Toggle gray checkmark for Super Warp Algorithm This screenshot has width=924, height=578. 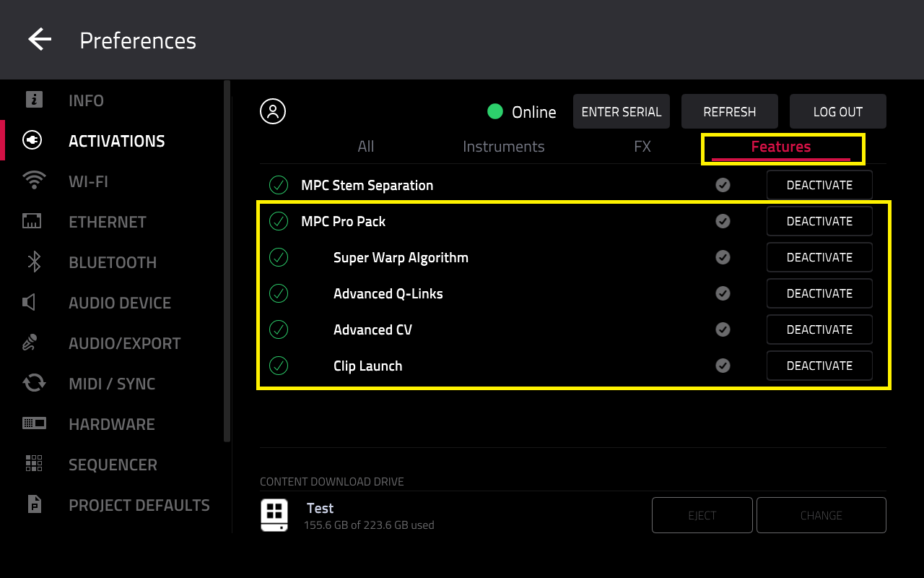click(723, 257)
